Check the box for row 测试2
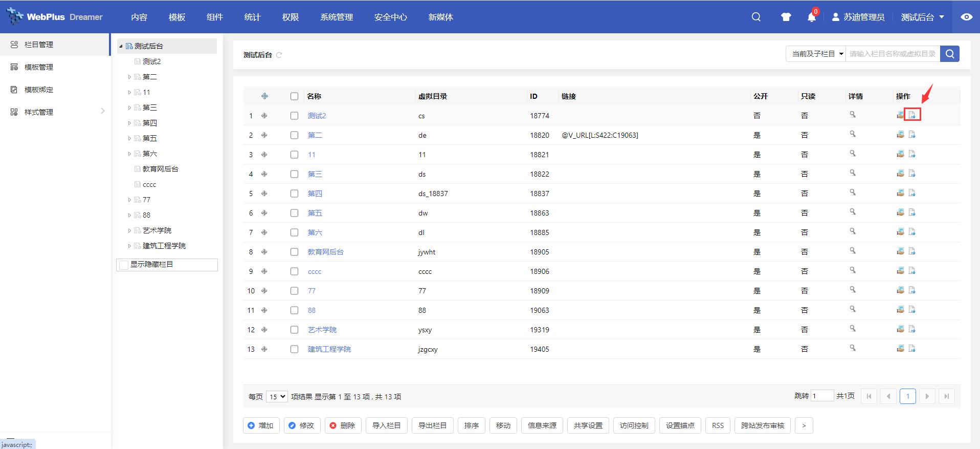This screenshot has width=980, height=449. click(294, 116)
